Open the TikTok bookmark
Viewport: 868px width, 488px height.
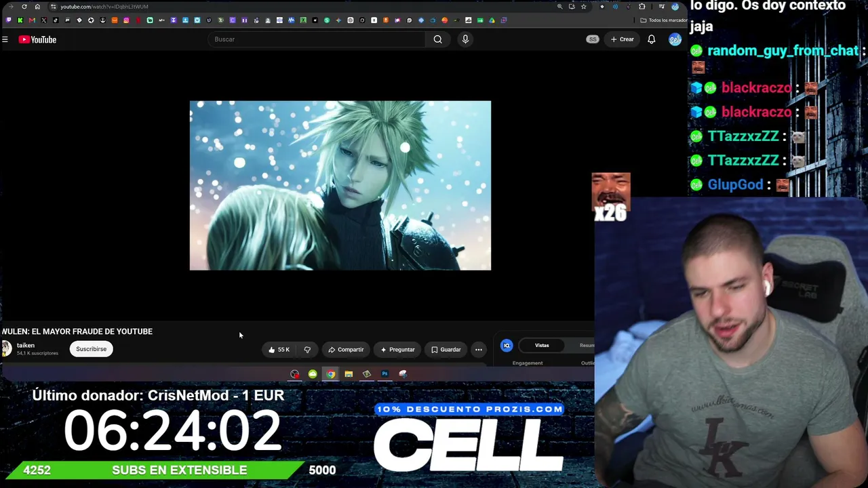pos(56,20)
